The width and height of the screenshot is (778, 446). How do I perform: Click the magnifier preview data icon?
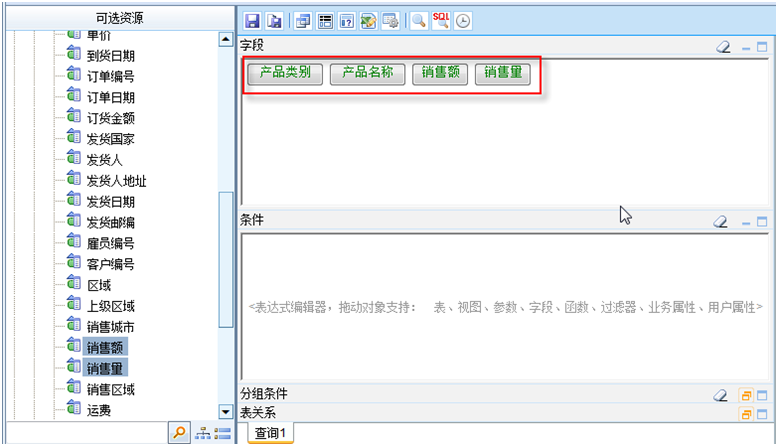419,21
